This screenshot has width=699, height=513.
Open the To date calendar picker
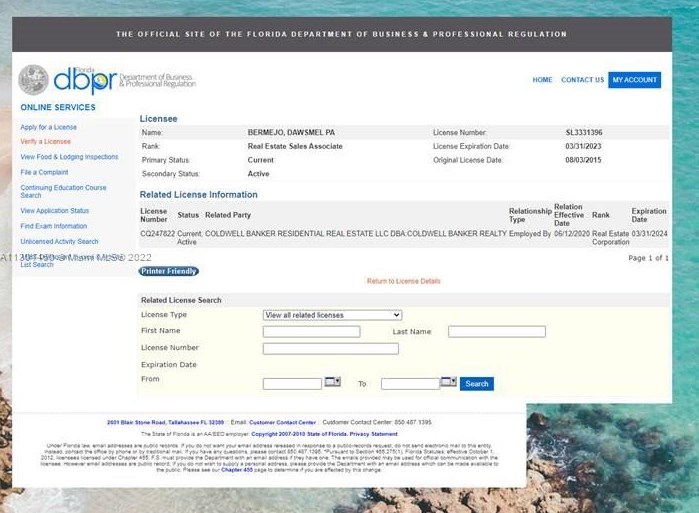coord(449,382)
